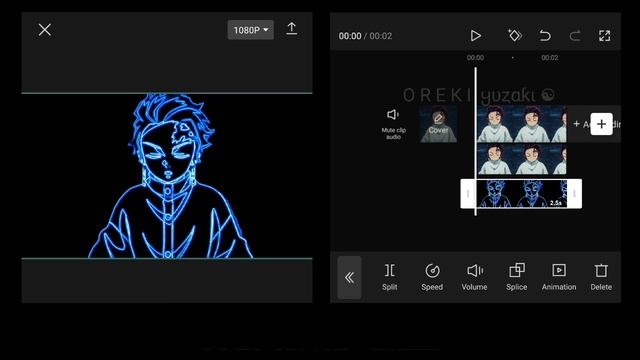Click the right trim handle of selected clip
640x360 pixels.
574,193
